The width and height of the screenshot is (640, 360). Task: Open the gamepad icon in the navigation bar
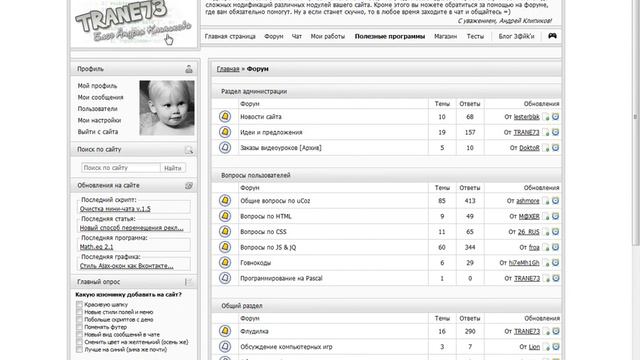[x=552, y=36]
